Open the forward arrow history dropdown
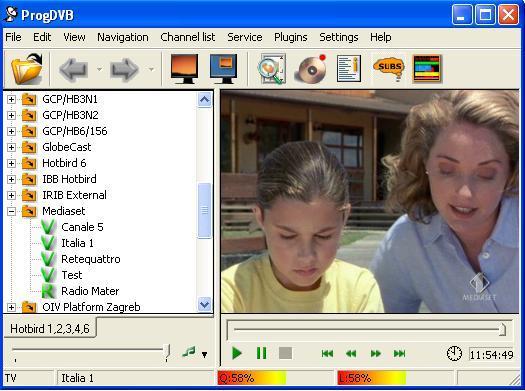The height and width of the screenshot is (391, 525). tap(151, 69)
